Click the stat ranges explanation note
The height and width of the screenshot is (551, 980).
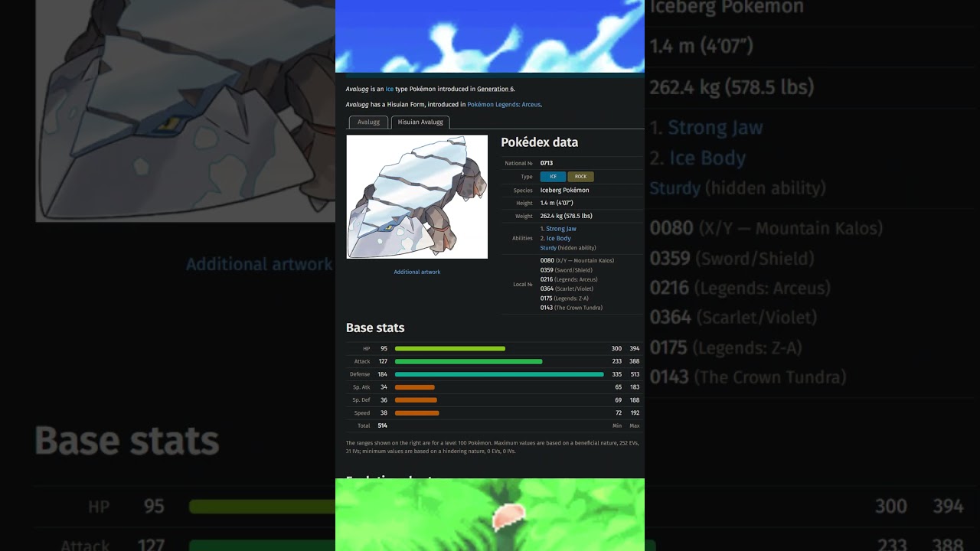coord(492,447)
